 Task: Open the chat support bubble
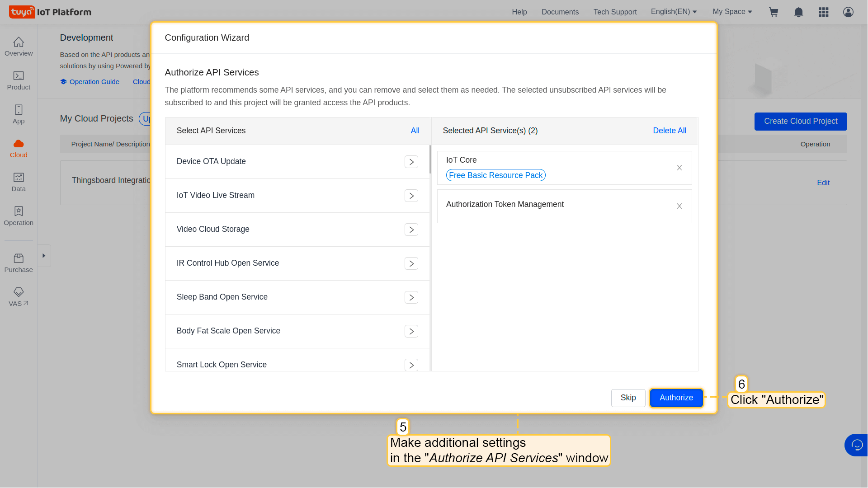point(856,445)
